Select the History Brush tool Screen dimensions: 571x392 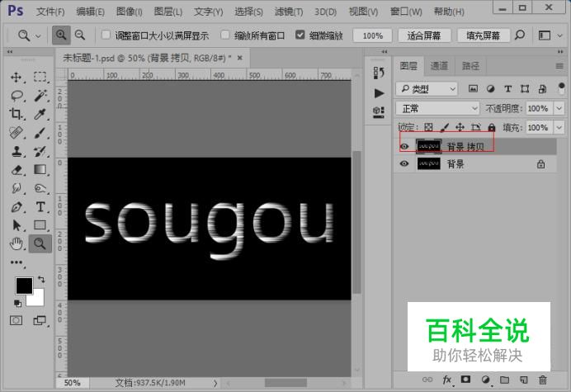tap(40, 151)
